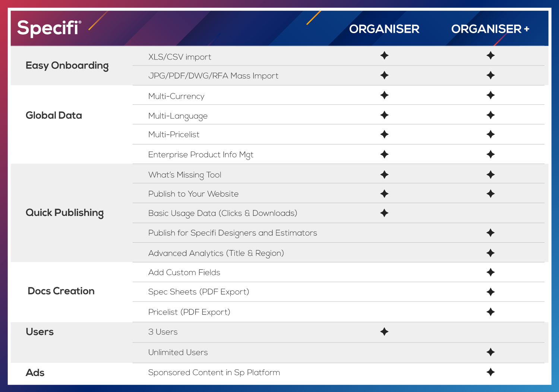Click Organiser+ star for Multi-Language
The height and width of the screenshot is (392, 559).
coord(490,115)
